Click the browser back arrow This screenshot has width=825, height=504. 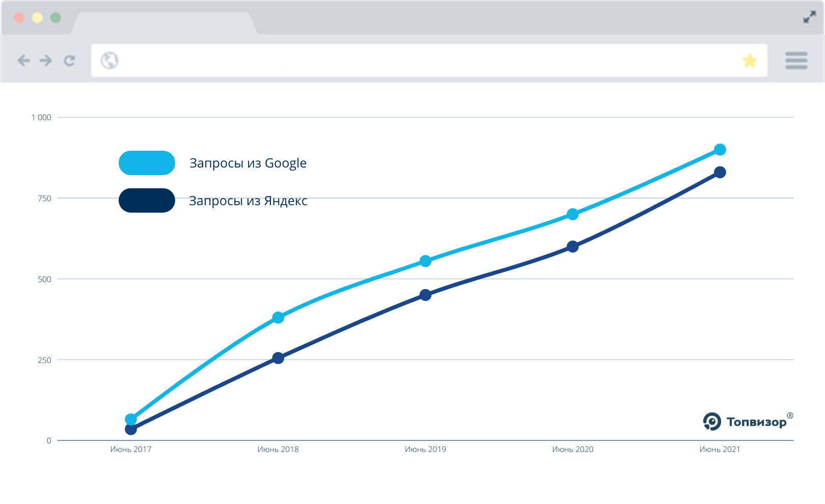[x=23, y=61]
